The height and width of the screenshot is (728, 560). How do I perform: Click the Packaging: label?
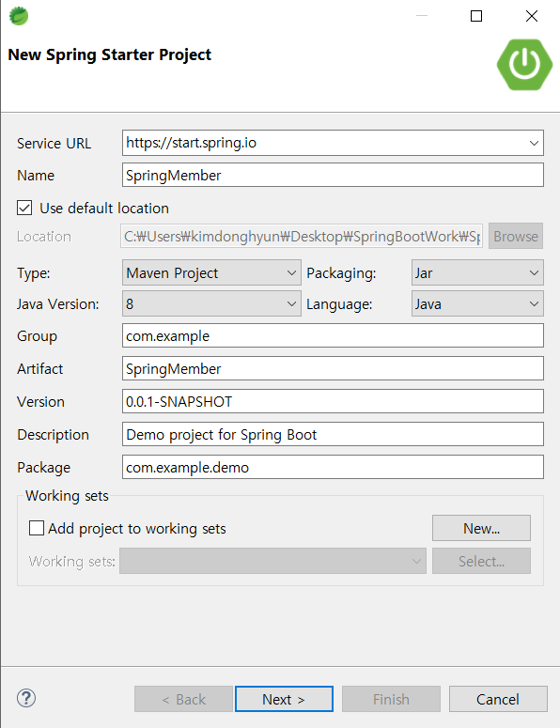(x=341, y=273)
